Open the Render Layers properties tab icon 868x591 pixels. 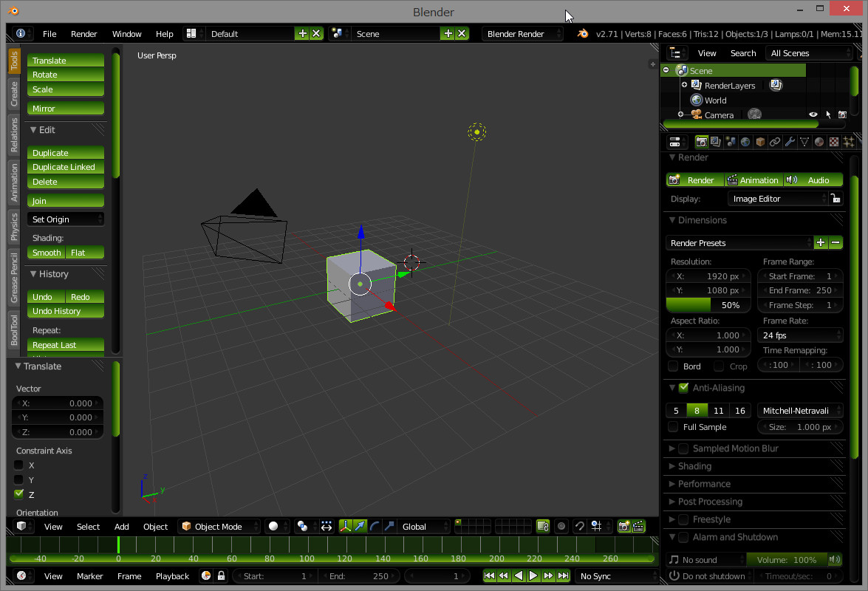(716, 142)
